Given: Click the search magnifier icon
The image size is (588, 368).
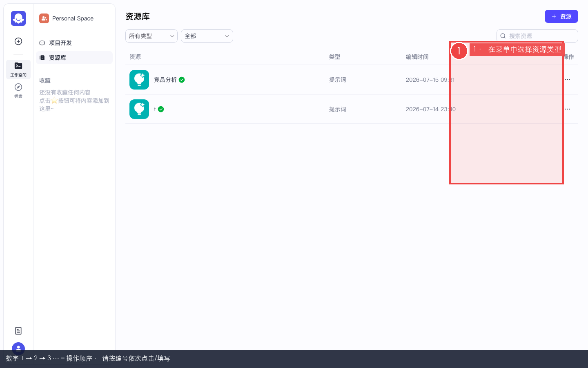Looking at the screenshot, I should tap(503, 36).
